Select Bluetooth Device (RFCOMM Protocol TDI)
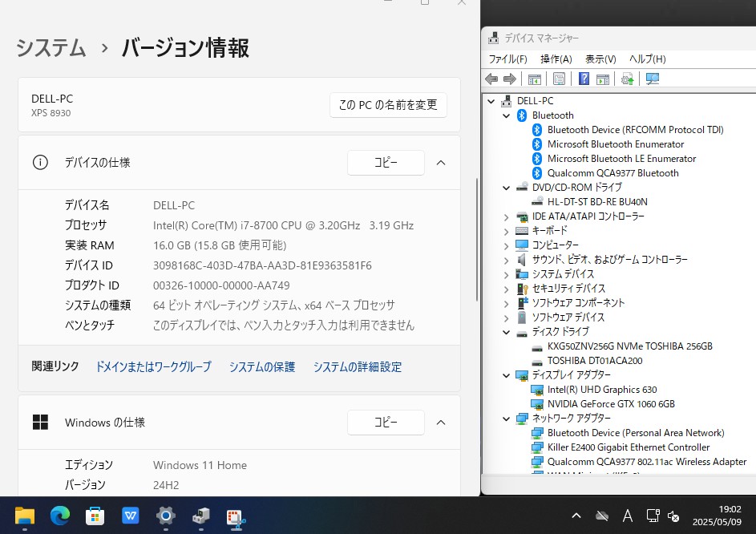The width and height of the screenshot is (756, 534). point(635,129)
